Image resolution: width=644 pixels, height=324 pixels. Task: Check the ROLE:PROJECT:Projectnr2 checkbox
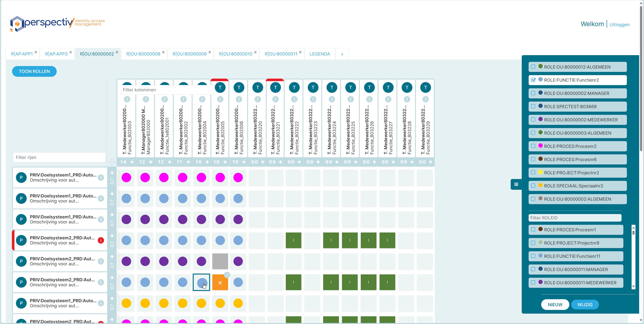[533, 173]
